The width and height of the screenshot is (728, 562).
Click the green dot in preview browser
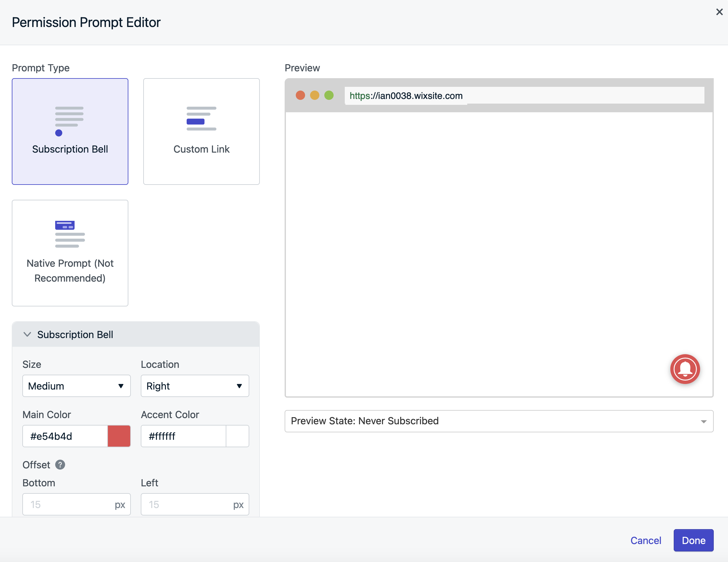[x=329, y=96]
